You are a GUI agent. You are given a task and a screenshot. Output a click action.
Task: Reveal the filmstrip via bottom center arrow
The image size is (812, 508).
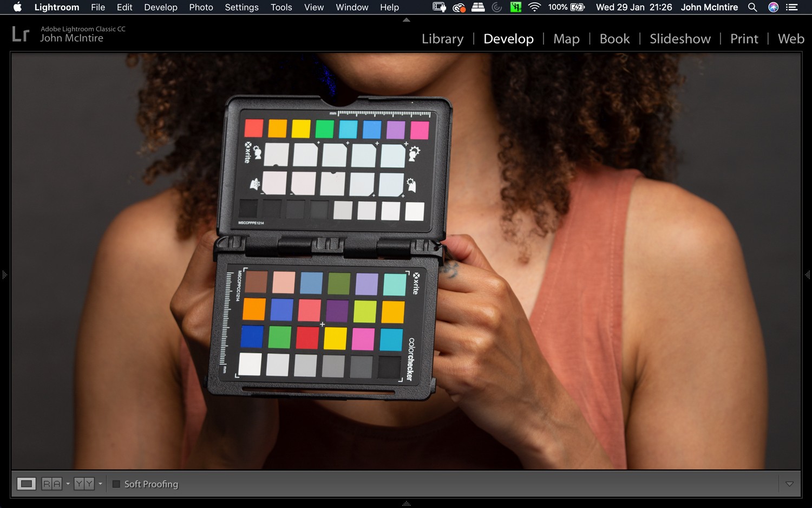tap(405, 504)
